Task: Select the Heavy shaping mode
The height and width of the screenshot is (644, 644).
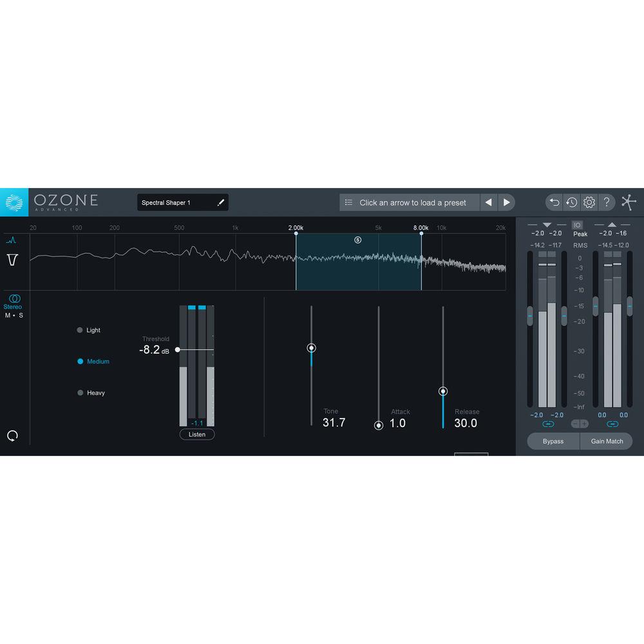Action: tap(79, 393)
